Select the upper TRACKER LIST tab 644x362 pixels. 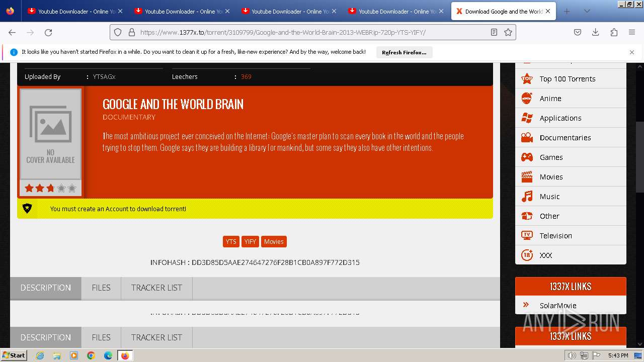(156, 288)
